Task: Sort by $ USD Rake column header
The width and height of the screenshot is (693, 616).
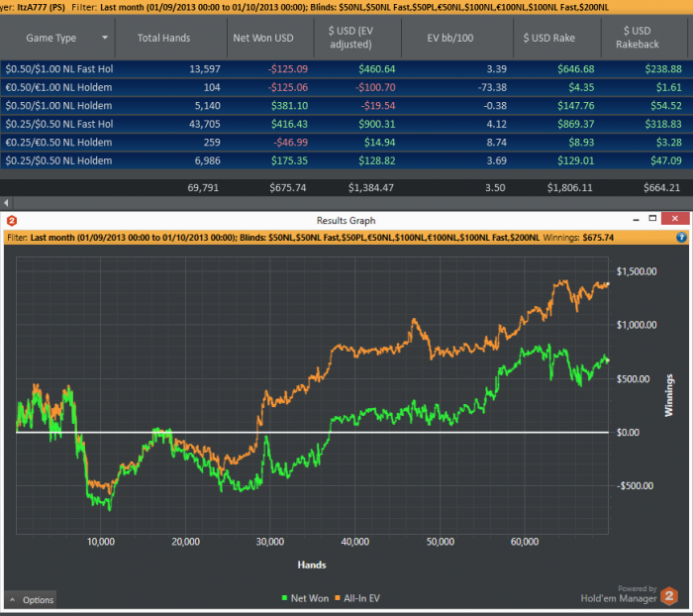Action: coord(548,38)
